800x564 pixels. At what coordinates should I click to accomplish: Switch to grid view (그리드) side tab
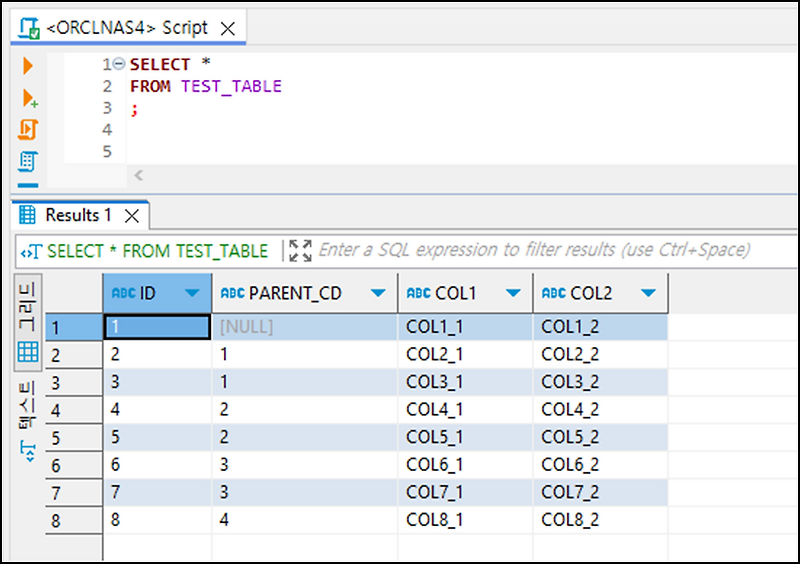28,322
